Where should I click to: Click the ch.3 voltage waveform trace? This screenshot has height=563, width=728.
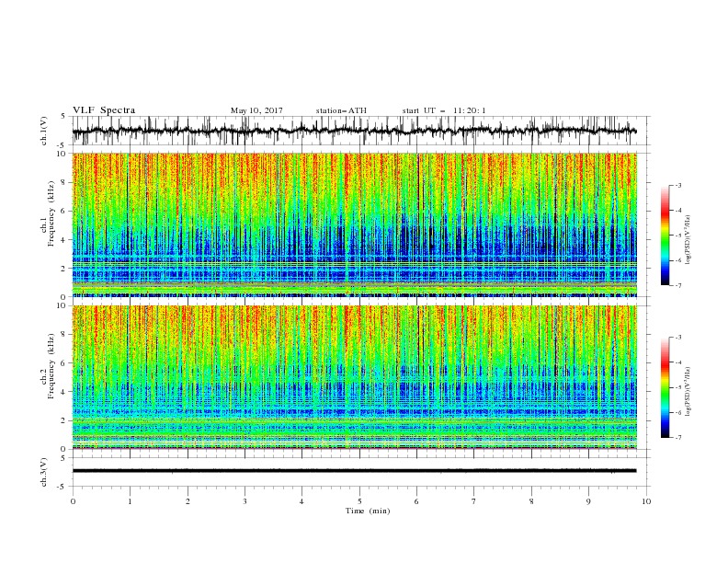coord(354,471)
